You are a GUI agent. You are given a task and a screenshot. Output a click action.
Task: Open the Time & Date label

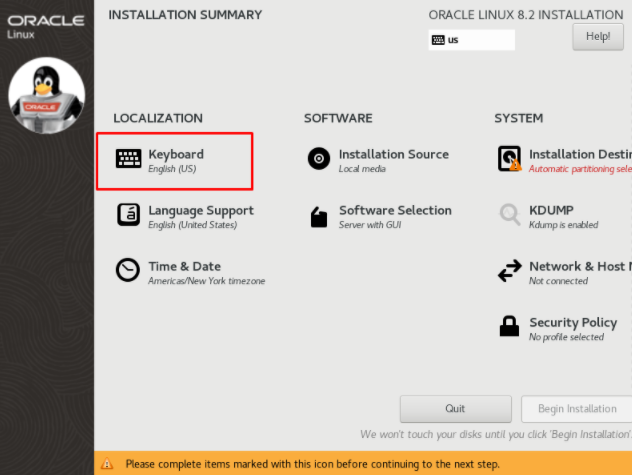[x=185, y=267]
